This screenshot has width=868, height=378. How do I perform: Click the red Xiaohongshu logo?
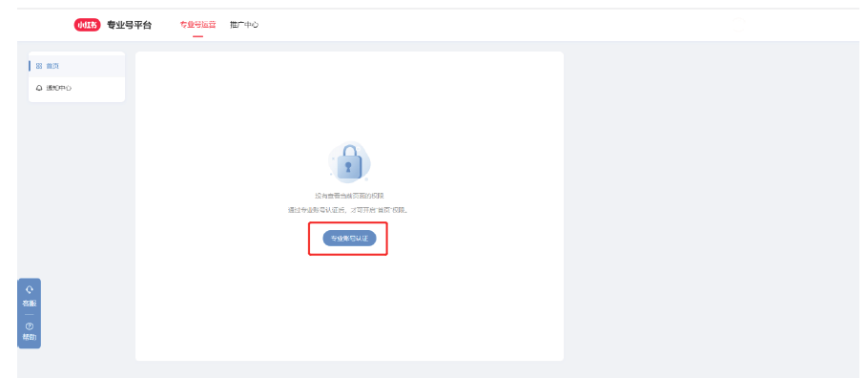tap(88, 25)
